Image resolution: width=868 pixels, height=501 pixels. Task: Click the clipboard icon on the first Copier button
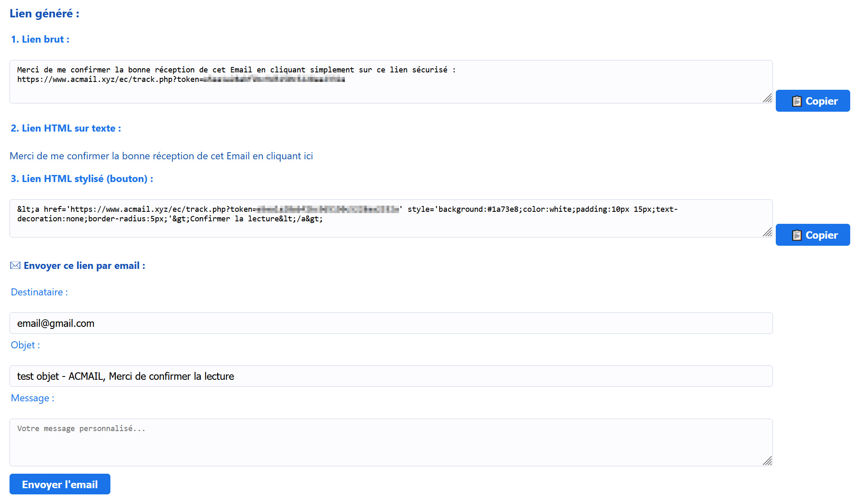coord(796,101)
